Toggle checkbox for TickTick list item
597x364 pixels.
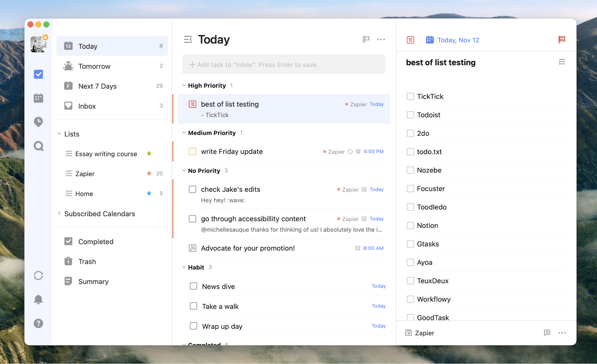(x=410, y=96)
